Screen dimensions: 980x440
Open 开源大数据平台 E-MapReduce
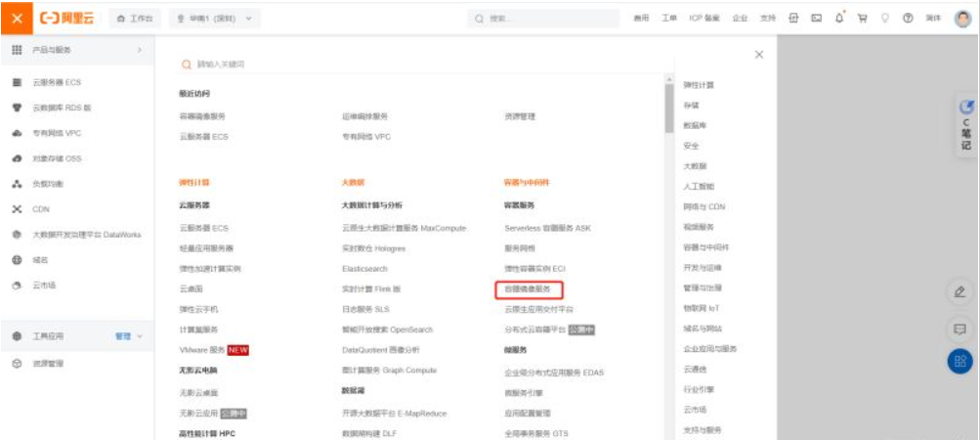395,414
